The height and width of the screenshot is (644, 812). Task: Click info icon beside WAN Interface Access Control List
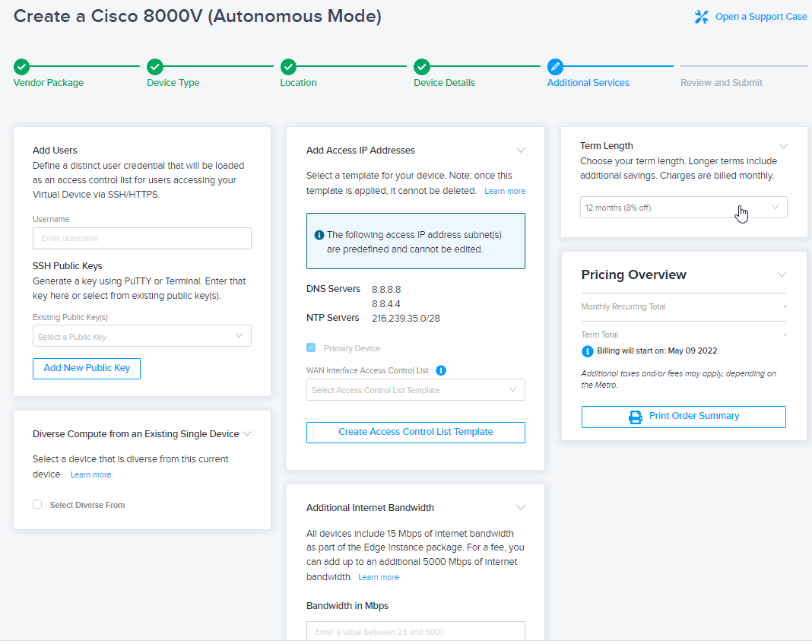coord(441,370)
